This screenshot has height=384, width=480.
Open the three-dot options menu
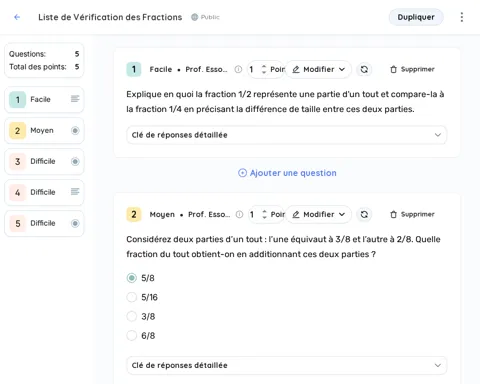(462, 17)
